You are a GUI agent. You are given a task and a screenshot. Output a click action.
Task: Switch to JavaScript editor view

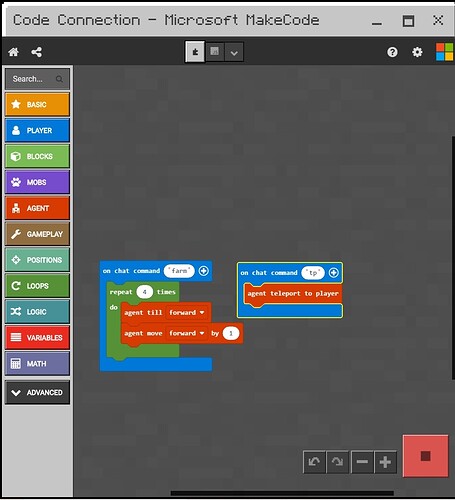215,52
